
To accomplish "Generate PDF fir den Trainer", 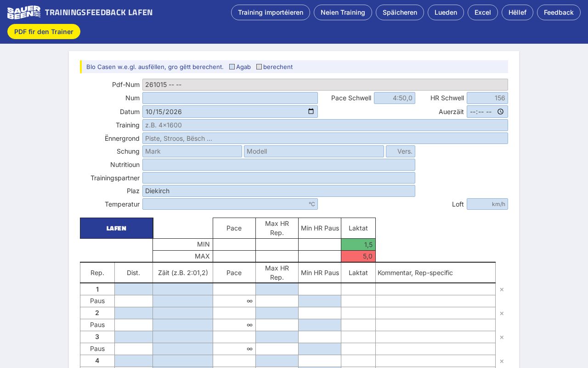I will 44,32.
